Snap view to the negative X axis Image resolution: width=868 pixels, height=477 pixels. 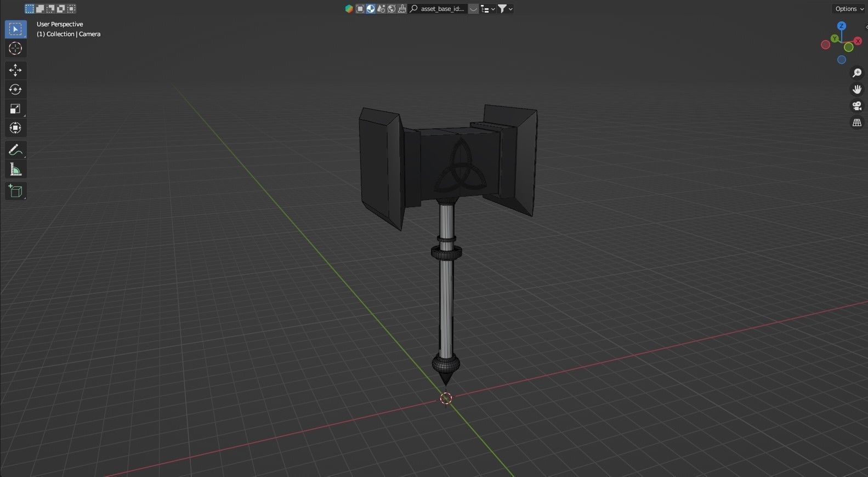[x=825, y=45]
